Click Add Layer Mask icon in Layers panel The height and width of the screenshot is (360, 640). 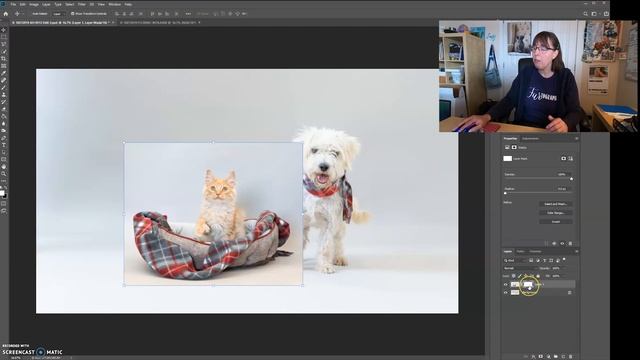tap(541, 356)
